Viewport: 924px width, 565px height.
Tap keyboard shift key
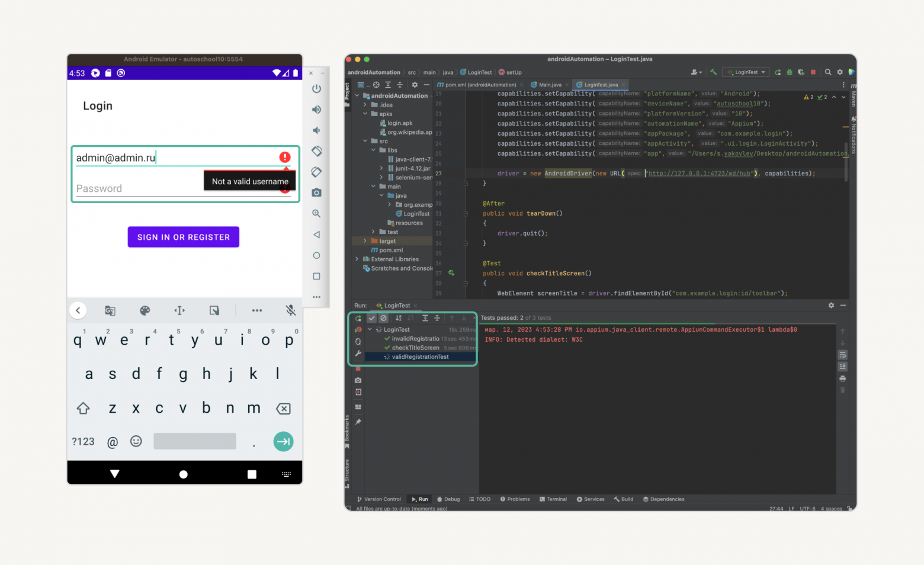83,409
